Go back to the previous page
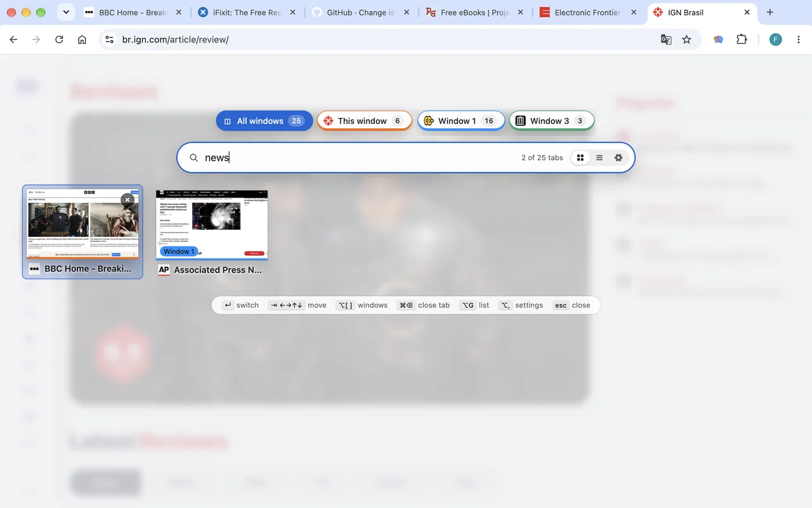Screen dimensions: 812x508 point(13,39)
